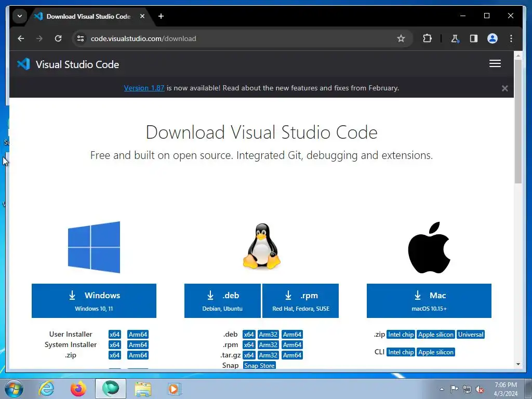The image size is (532, 399).
Task: Open the taskbar clock and date
Action: click(x=506, y=389)
